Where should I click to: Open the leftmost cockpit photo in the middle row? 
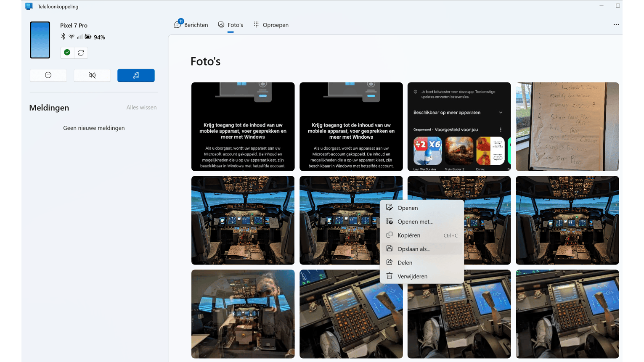pyautogui.click(x=243, y=220)
